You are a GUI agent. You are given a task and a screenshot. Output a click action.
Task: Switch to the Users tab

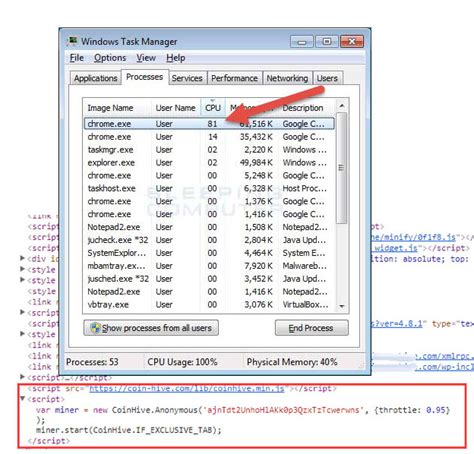327,78
